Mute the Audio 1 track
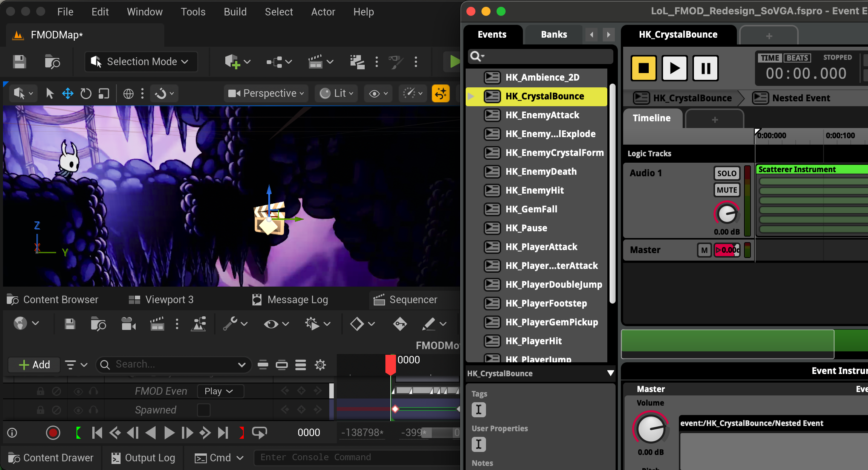The image size is (868, 470). click(x=727, y=190)
